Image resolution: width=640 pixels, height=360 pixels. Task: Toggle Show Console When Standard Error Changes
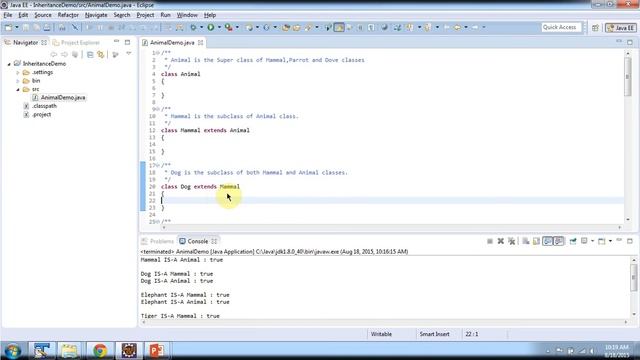558,241
